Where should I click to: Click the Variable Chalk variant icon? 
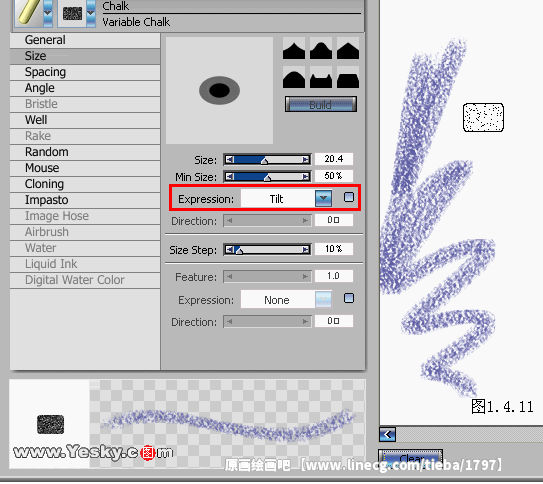[72, 14]
